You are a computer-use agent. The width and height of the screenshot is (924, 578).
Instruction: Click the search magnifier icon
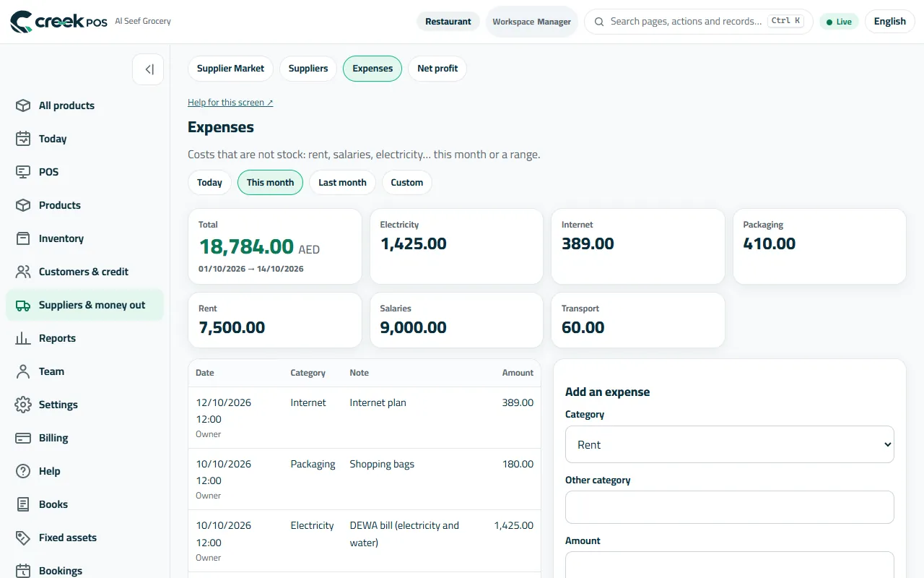599,22
